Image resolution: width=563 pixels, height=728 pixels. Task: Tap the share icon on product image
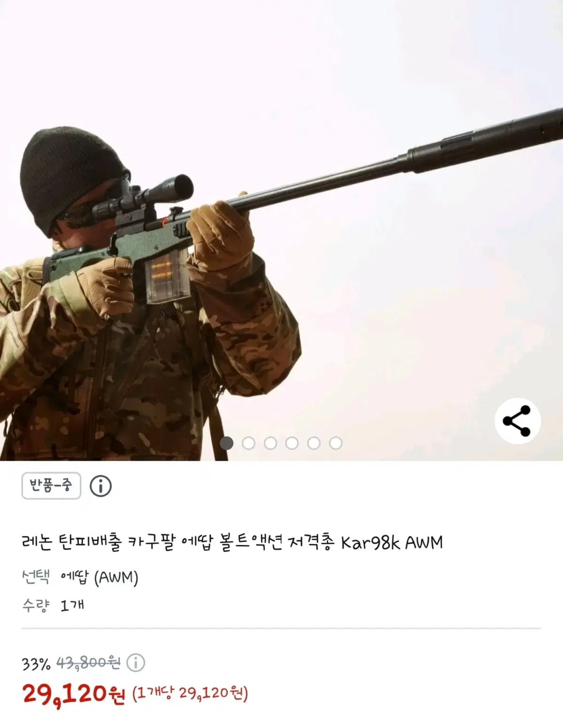click(517, 421)
